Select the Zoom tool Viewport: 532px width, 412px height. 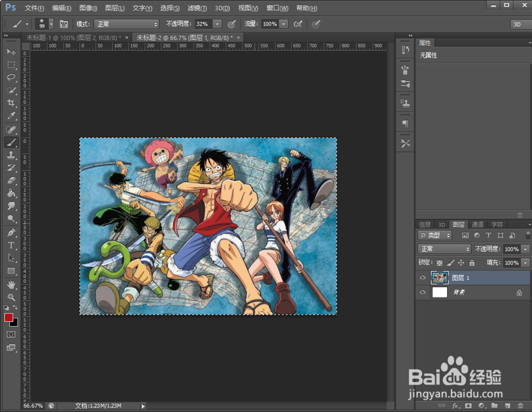coord(11,297)
